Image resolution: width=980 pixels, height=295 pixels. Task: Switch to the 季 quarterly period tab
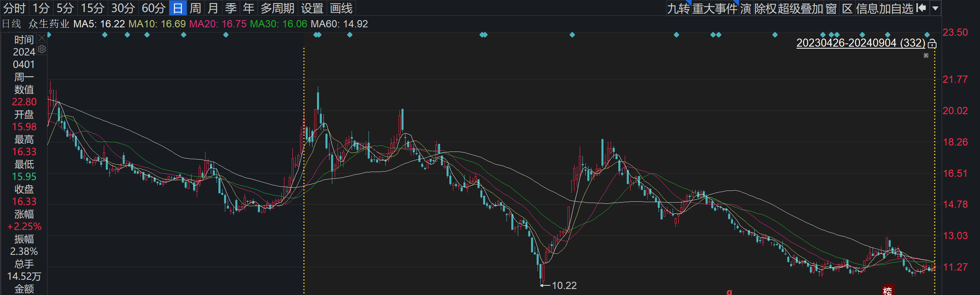(231, 8)
